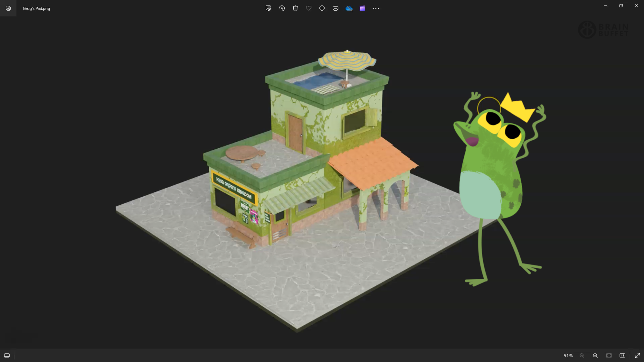
Task: Zoom out of the image
Action: [x=582, y=356]
